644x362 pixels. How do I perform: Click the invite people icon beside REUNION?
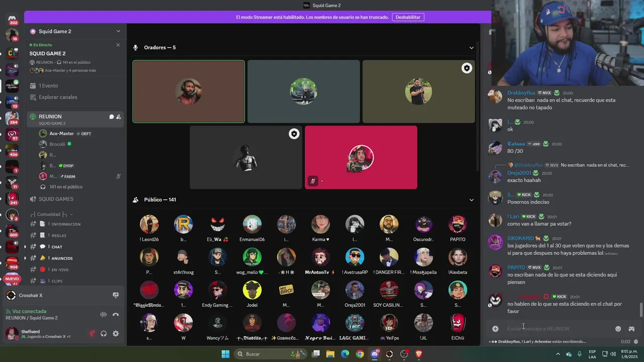[119, 117]
